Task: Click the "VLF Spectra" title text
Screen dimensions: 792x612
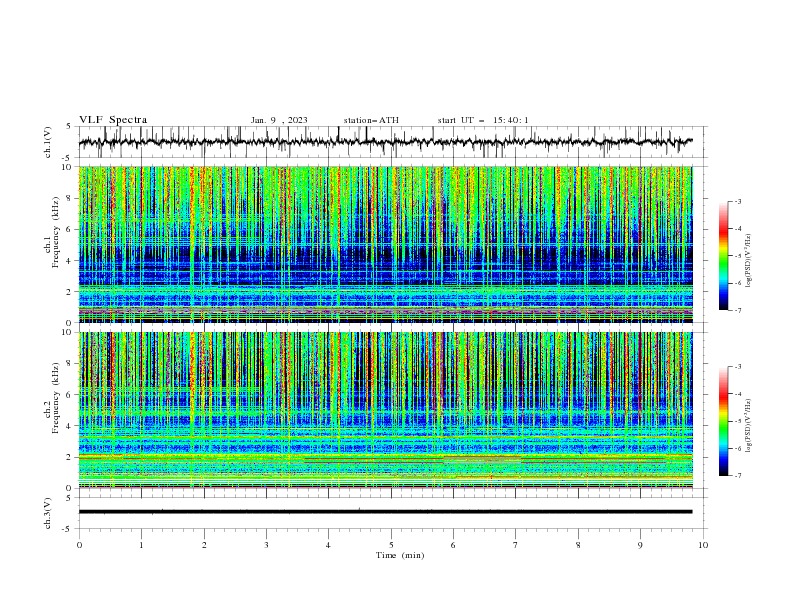Action: [113, 120]
